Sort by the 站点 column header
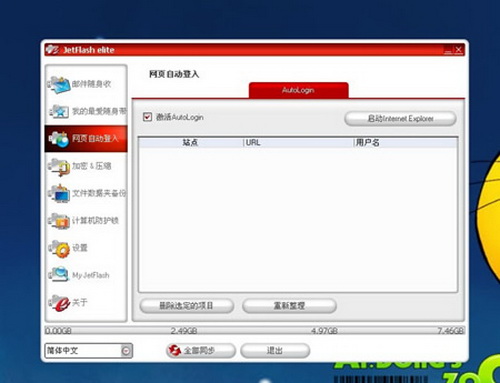This screenshot has height=383, width=500. click(x=191, y=143)
